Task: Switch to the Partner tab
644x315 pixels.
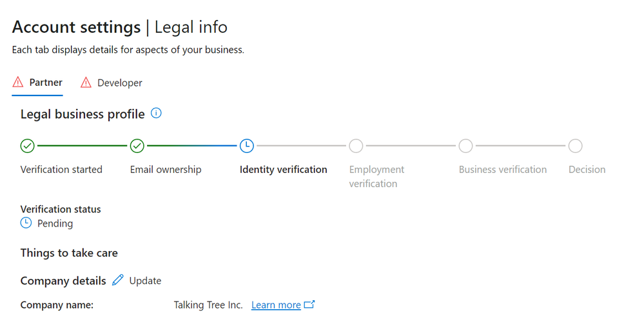Action: [x=46, y=83]
